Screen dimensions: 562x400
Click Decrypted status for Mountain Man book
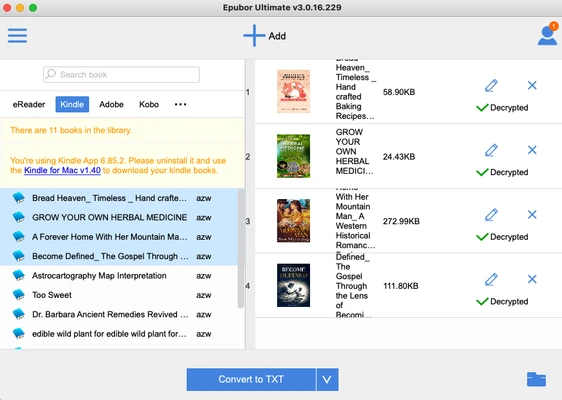click(x=502, y=237)
